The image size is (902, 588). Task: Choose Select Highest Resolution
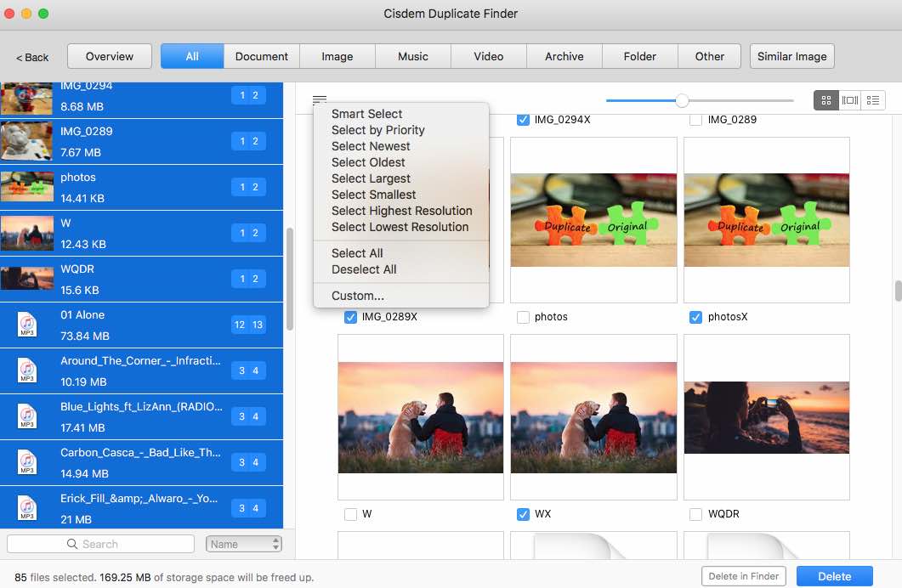401,211
